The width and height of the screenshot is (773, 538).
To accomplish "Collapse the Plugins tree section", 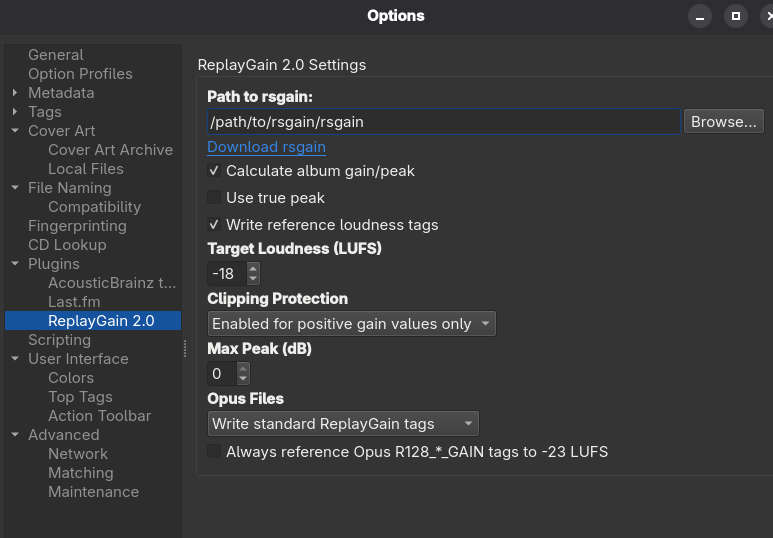I will (16, 264).
